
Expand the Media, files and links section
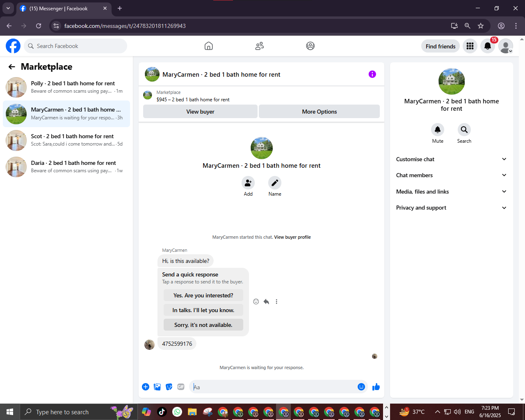451,192
